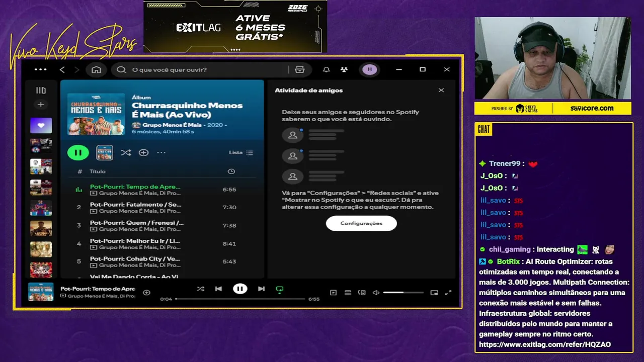
Task: Open the Spotify Home page icon
Action: (x=96, y=69)
